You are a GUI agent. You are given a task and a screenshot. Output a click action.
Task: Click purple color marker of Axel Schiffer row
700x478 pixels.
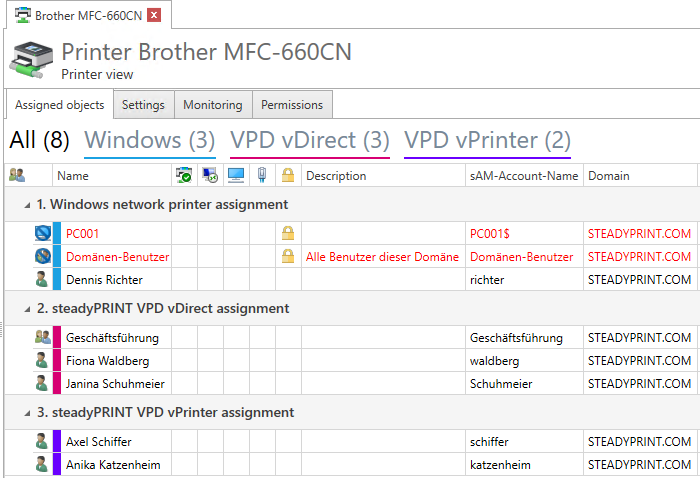pyautogui.click(x=57, y=441)
